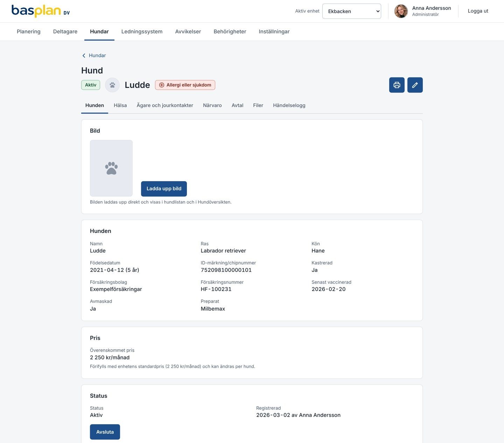Screen dimensions: 504x443
Task: Click the Ladda upp bild button
Action: coord(164,189)
